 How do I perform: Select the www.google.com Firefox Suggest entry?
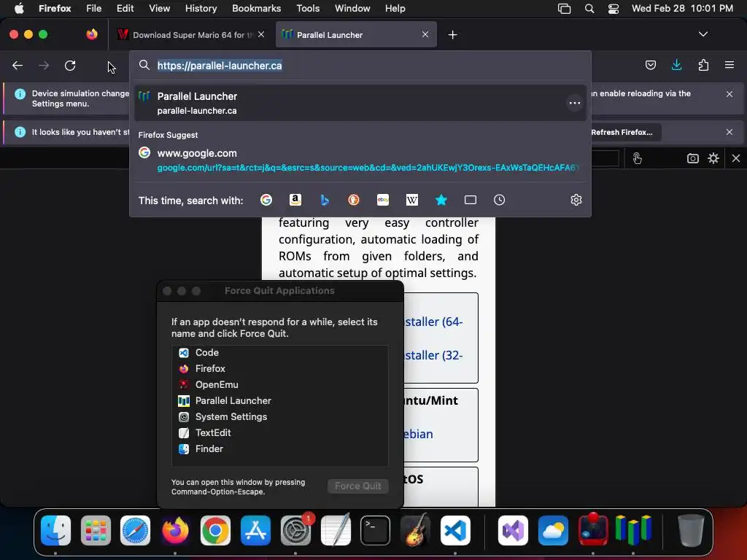360,160
